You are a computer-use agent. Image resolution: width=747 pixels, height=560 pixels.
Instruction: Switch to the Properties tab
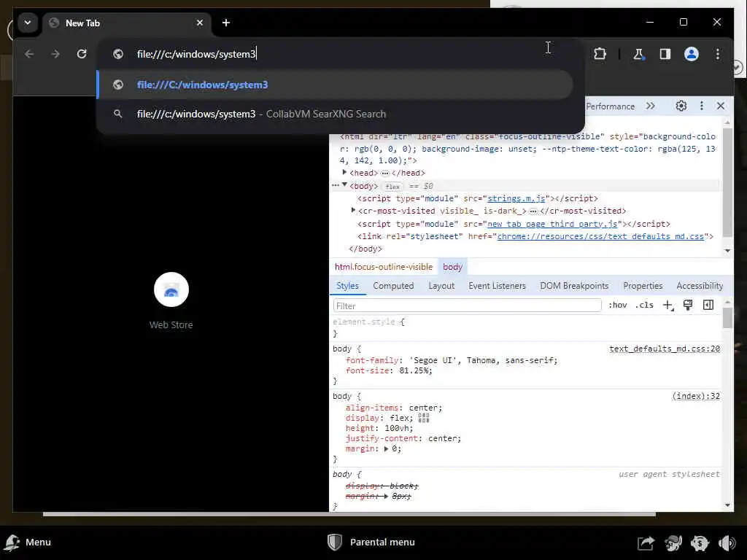tap(643, 286)
